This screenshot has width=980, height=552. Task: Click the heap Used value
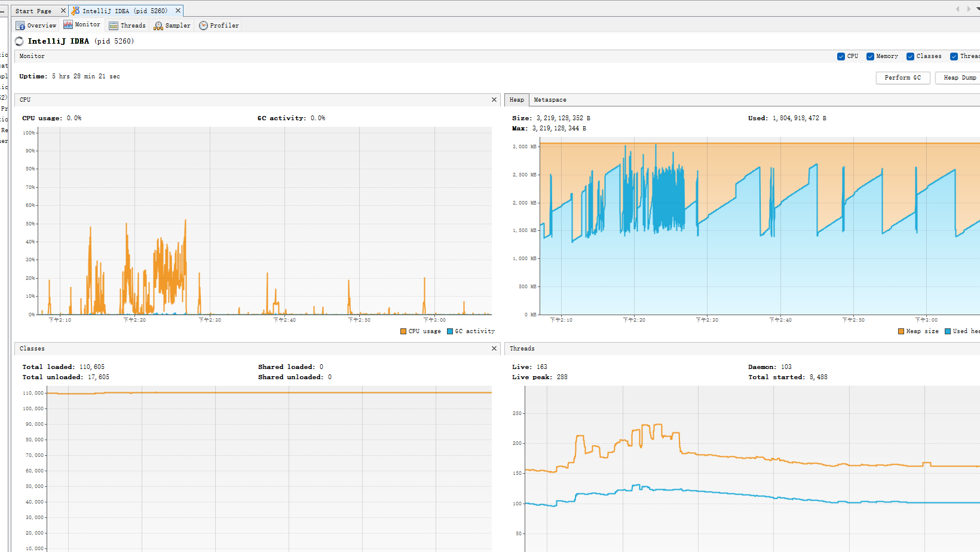800,118
